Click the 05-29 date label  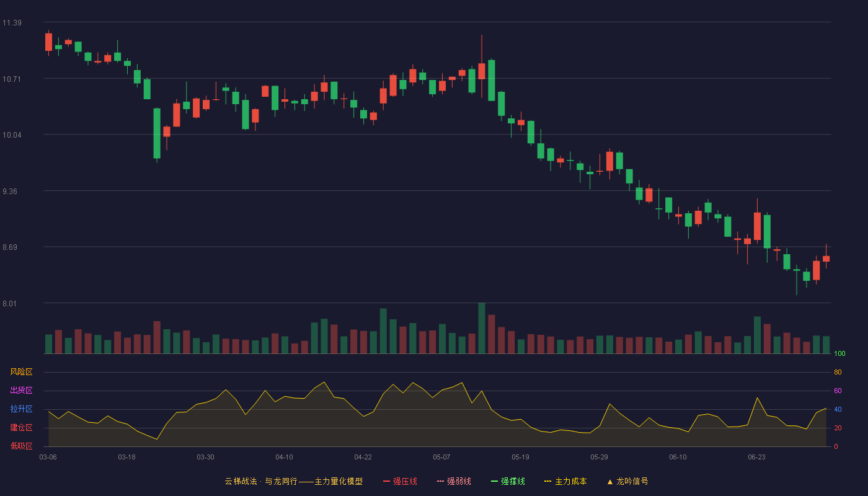[x=599, y=457]
